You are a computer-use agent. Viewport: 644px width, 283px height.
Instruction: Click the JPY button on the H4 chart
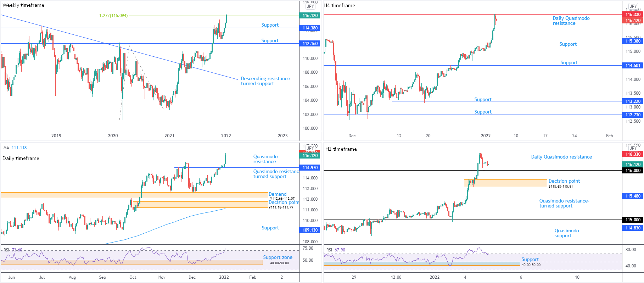click(x=633, y=6)
